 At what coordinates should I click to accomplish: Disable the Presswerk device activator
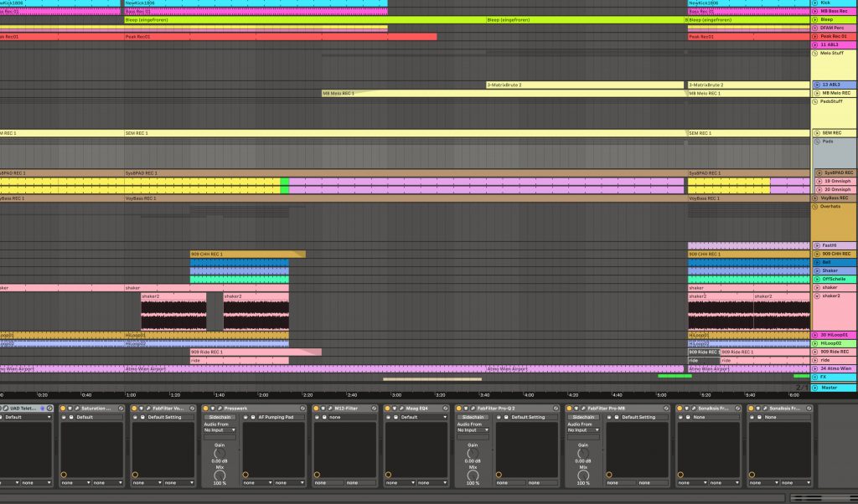[x=204, y=408]
